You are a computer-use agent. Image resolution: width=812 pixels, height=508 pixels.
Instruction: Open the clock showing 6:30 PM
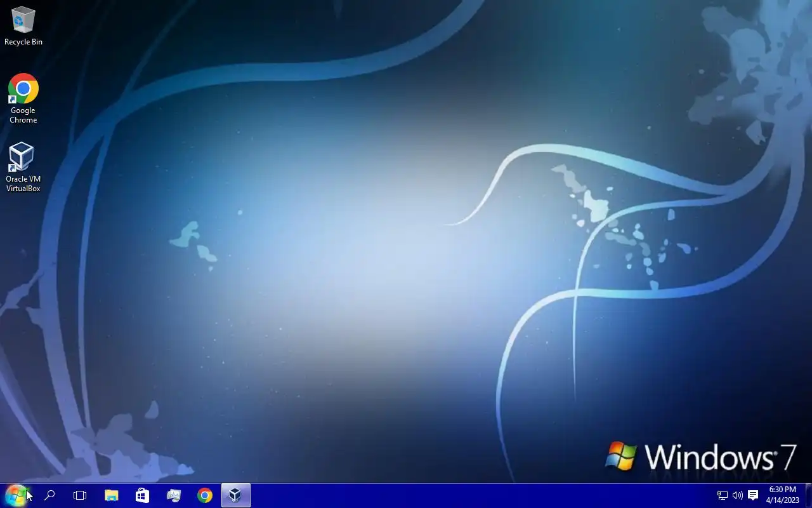(x=782, y=495)
